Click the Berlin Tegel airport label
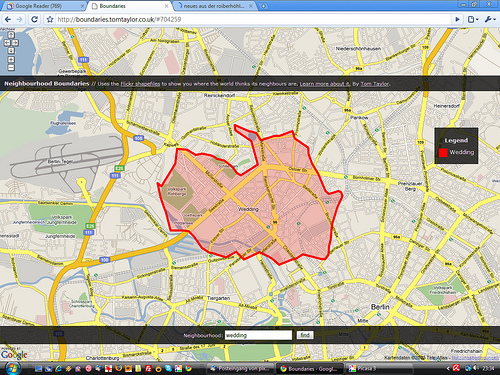 pos(60,161)
